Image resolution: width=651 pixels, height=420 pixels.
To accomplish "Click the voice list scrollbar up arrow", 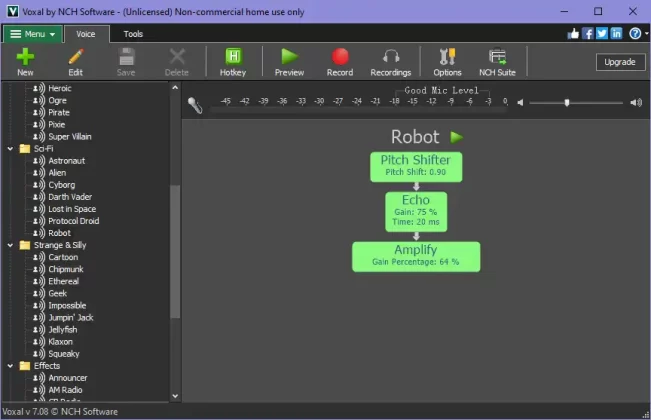I will (175, 88).
